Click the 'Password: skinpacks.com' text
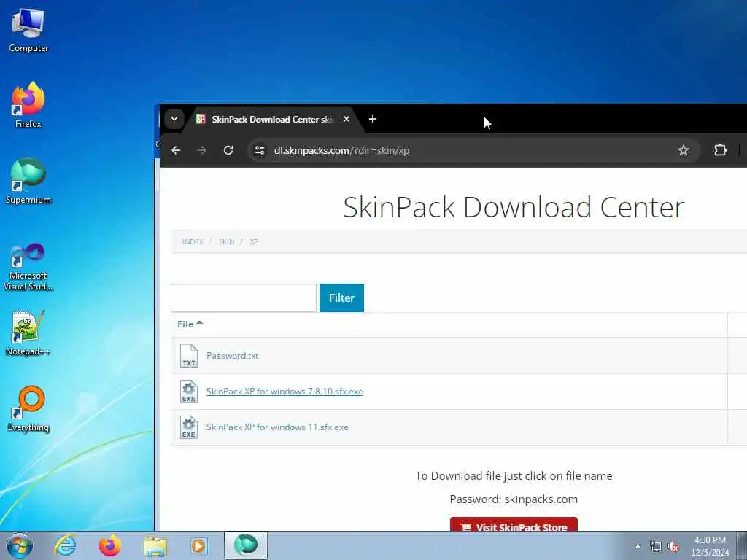747x560 pixels. 514,499
